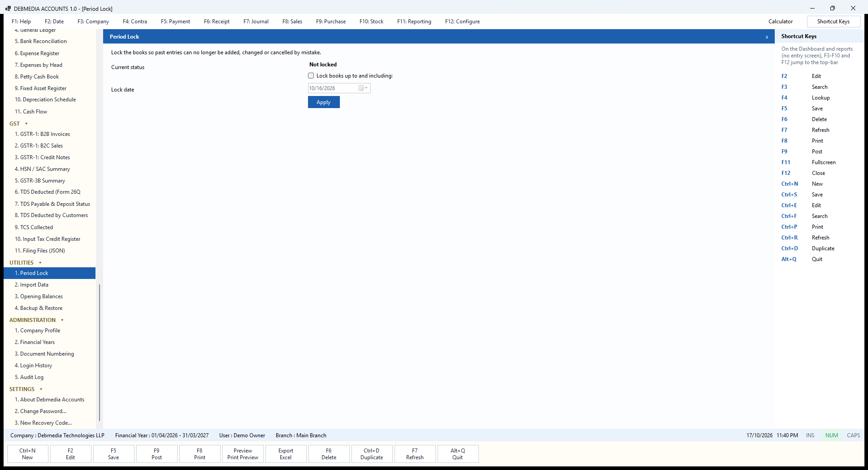This screenshot has width=868, height=470.
Task: Collapse the SETTINGS section arrow
Action: [x=41, y=389]
